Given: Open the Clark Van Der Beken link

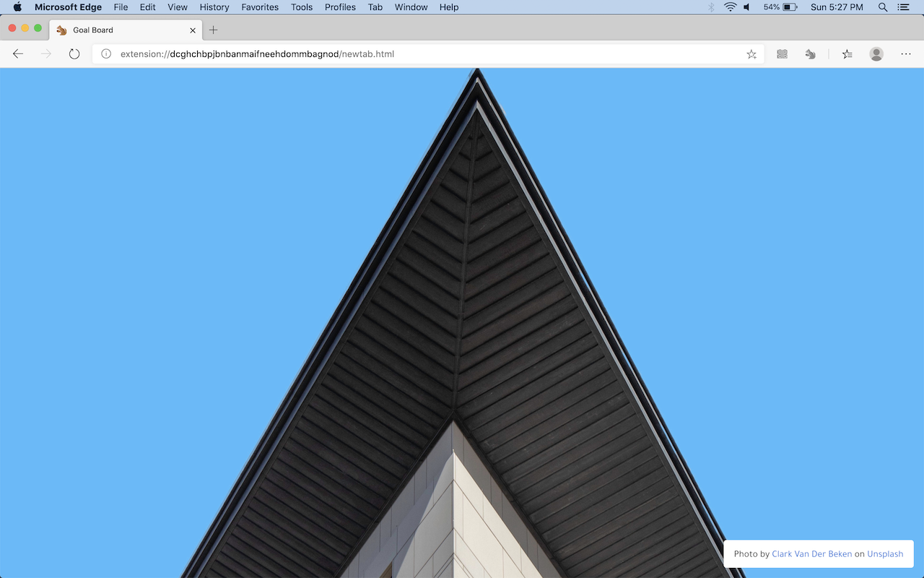Looking at the screenshot, I should click(812, 554).
